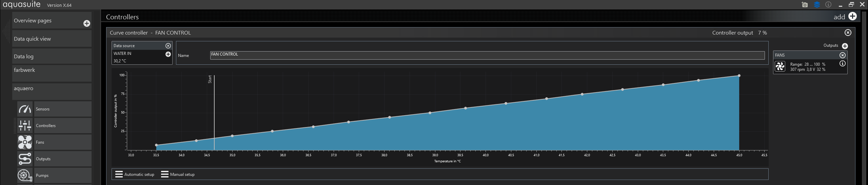Add an output with the Outputs plus icon
Image resolution: width=868 pixels, height=185 pixels.
click(845, 46)
